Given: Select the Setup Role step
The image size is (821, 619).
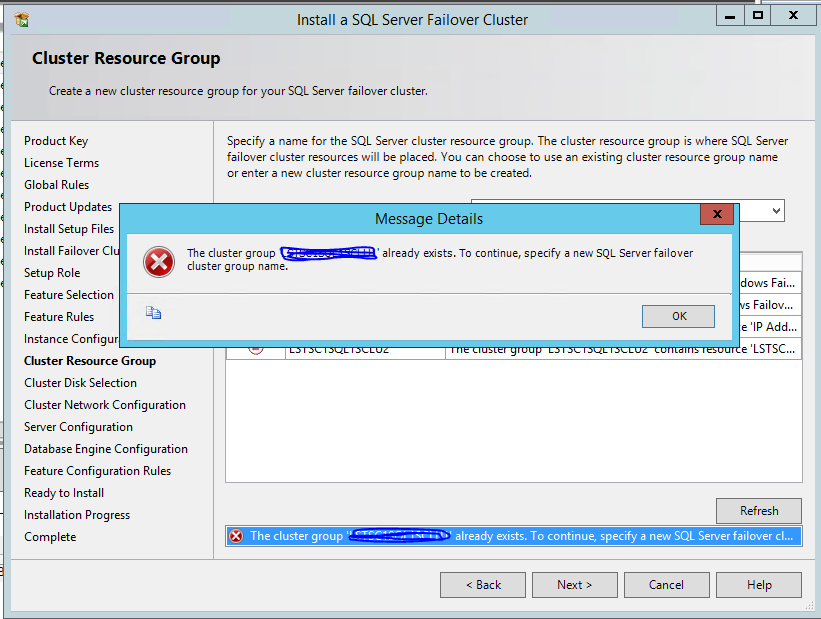Looking at the screenshot, I should 52,273.
